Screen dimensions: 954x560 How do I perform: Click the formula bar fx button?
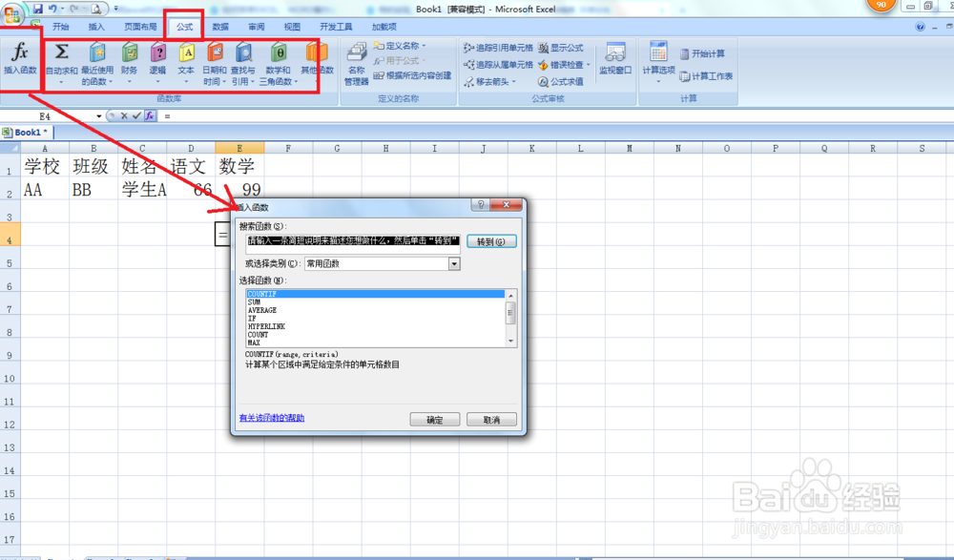(x=150, y=115)
